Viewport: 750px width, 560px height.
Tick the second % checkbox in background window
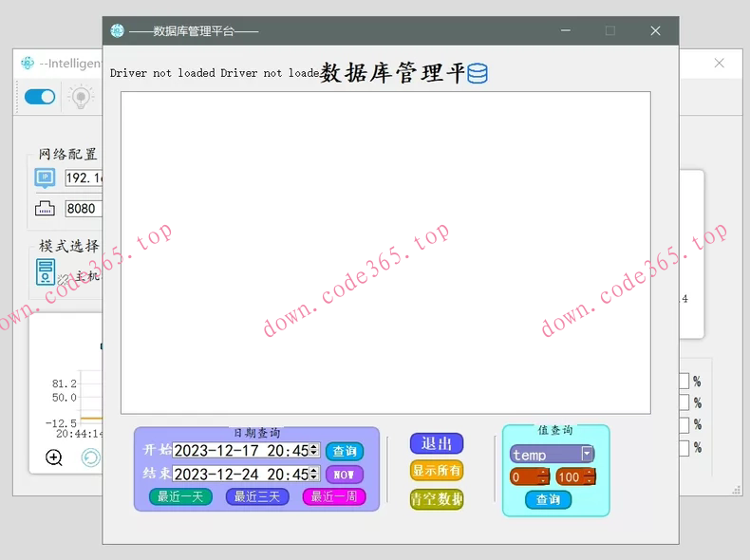[684, 402]
